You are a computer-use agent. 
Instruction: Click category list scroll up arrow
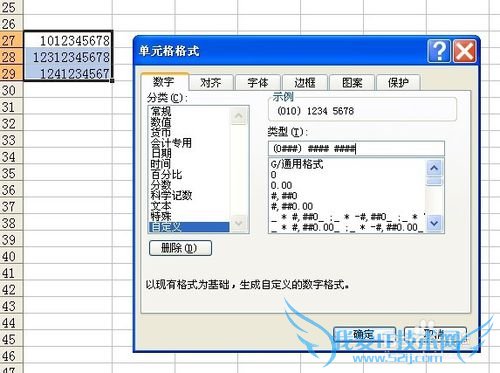239,115
